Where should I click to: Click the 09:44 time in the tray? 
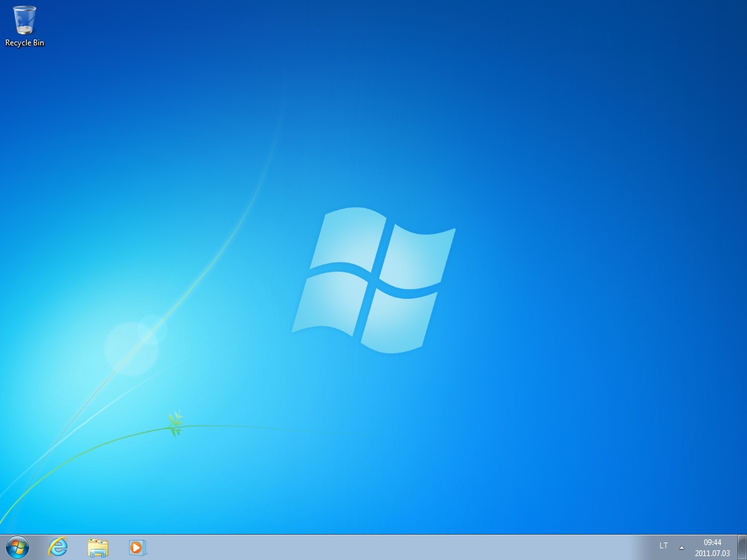[712, 542]
